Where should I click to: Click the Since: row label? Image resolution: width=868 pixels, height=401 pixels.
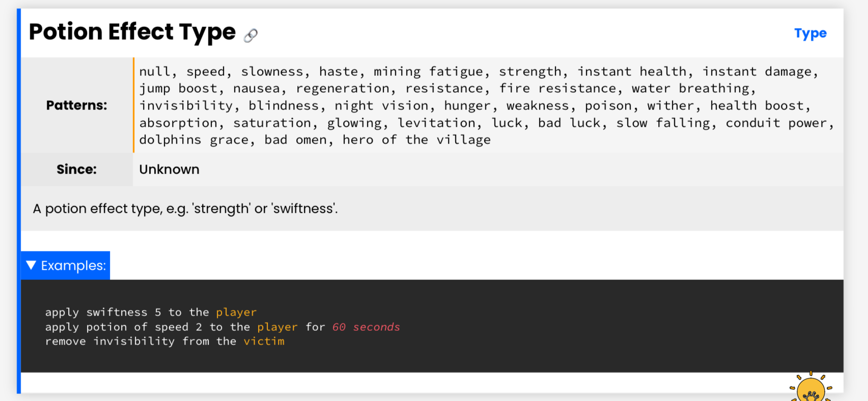[77, 169]
